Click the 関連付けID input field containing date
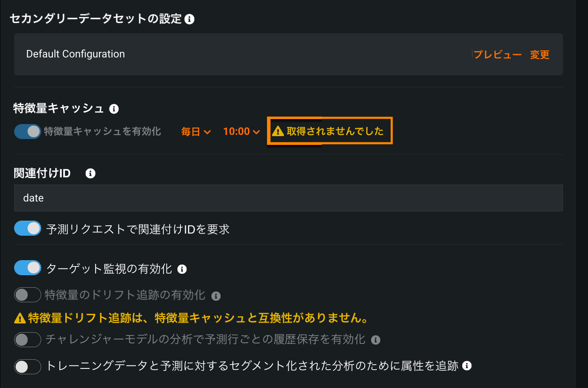Image resolution: width=588 pixels, height=388 pixels. [x=288, y=198]
